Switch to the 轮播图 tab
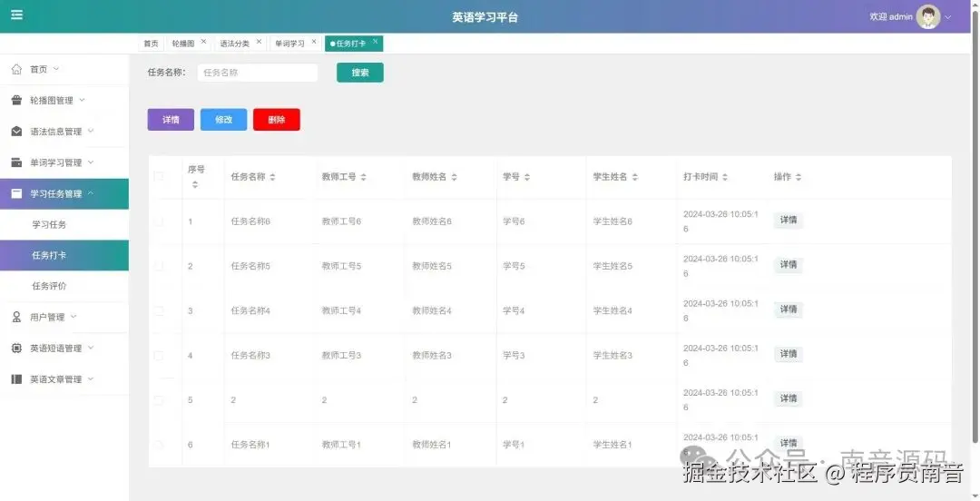The image size is (980, 501). pyautogui.click(x=183, y=44)
